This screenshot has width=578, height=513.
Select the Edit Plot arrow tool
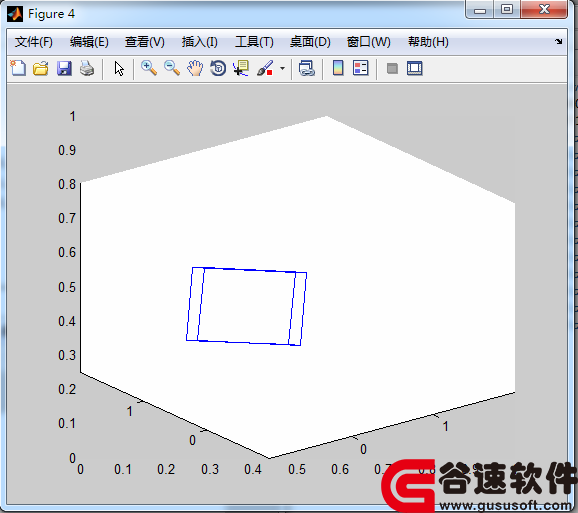click(x=119, y=69)
